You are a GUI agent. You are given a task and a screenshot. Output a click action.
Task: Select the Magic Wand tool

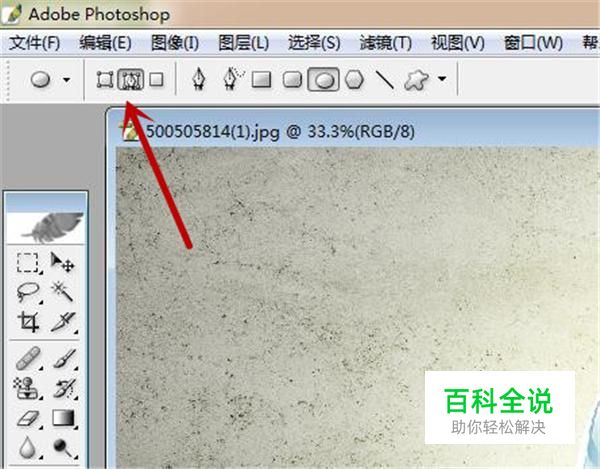click(x=62, y=291)
